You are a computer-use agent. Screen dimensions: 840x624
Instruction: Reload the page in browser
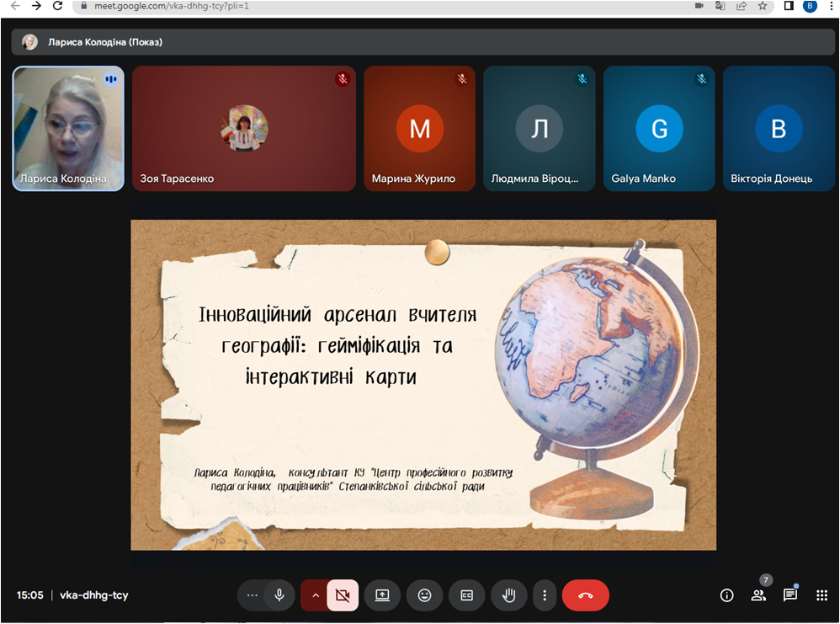tap(58, 6)
